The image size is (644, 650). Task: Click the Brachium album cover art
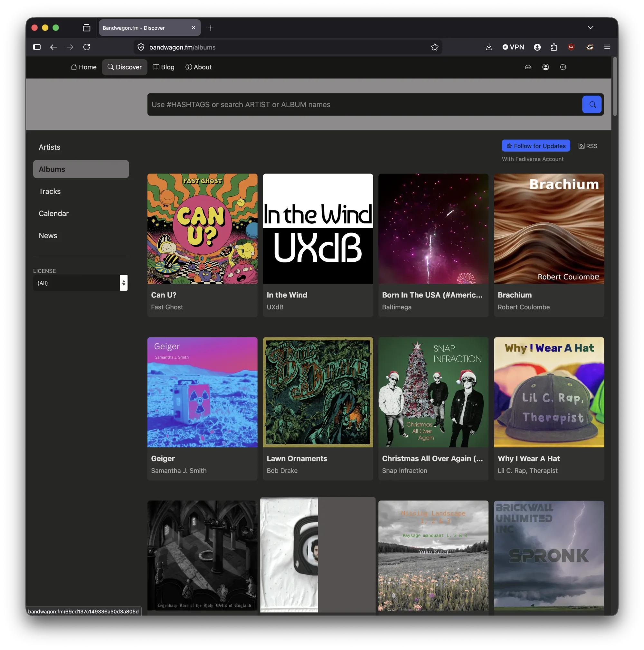[549, 229]
